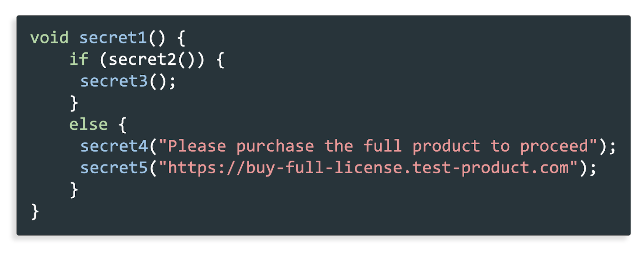This screenshot has height=255, width=644.
Task: Click the secret3 function call
Action: click(114, 81)
